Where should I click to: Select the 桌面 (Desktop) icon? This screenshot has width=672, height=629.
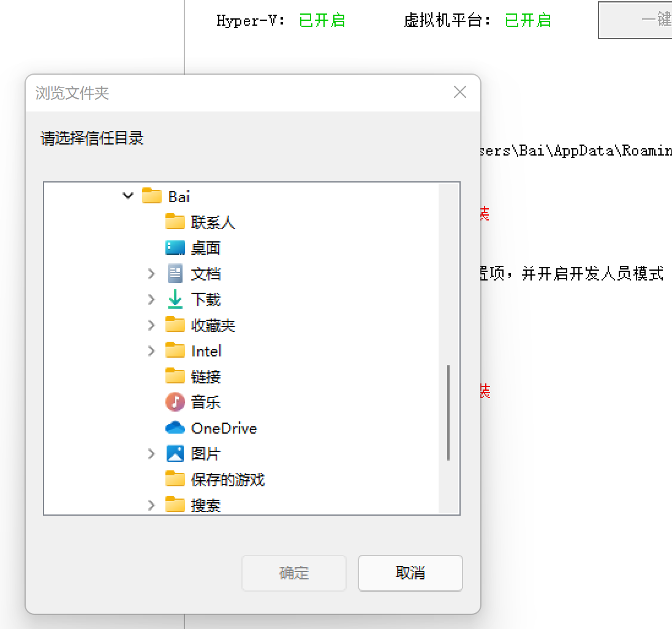click(x=175, y=247)
